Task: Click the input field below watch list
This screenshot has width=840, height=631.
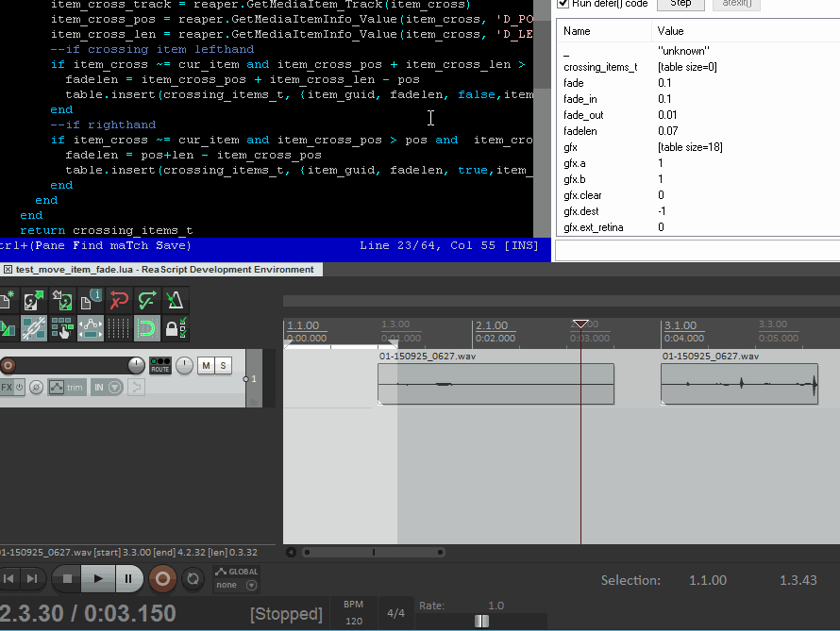Action: click(x=697, y=251)
